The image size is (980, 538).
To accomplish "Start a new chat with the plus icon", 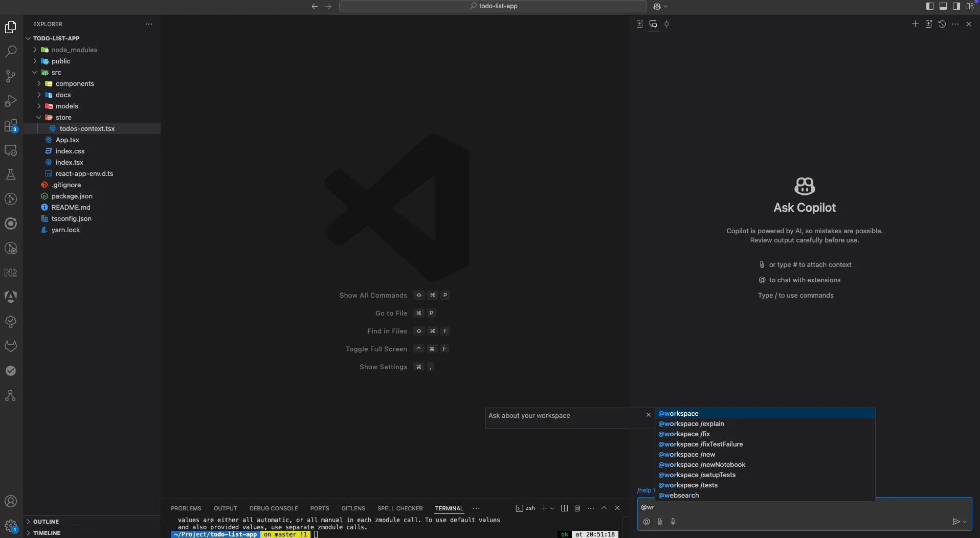I will 915,24.
